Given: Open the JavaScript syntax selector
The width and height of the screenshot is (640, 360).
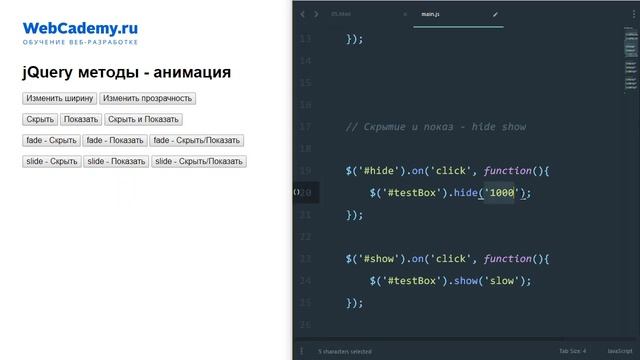Looking at the screenshot, I should (x=620, y=351).
